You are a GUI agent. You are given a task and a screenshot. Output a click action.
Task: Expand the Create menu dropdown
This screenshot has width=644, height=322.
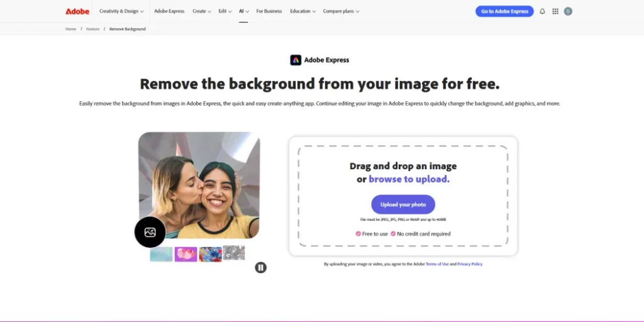[202, 11]
